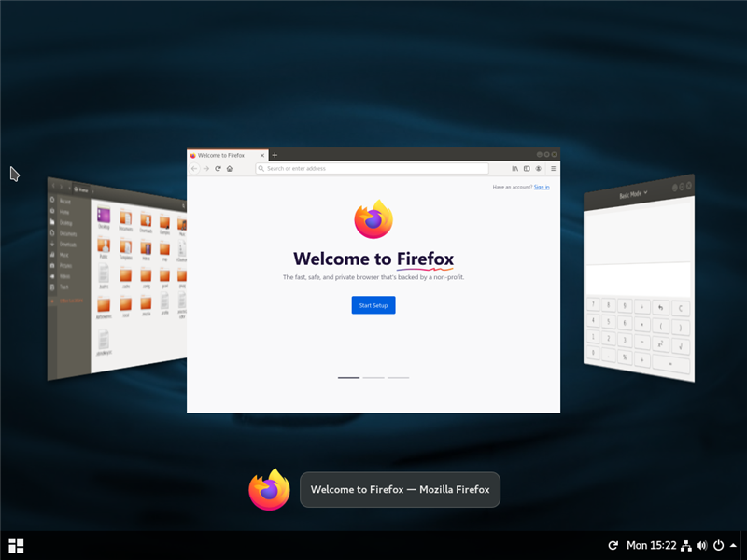This screenshot has height=560, width=747.
Task: Reload the page in Firefox
Action: 218,169
